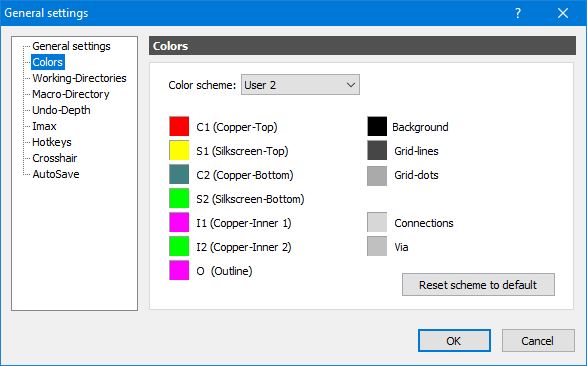Click the I1 (Copper-Inner 1) label
This screenshot has height=366, width=587.
(x=244, y=223)
